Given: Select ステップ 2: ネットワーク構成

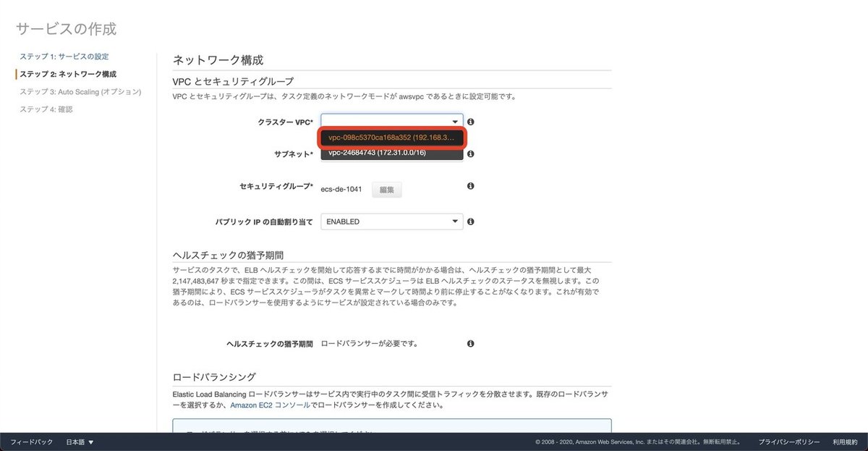Looking at the screenshot, I should pos(67,74).
